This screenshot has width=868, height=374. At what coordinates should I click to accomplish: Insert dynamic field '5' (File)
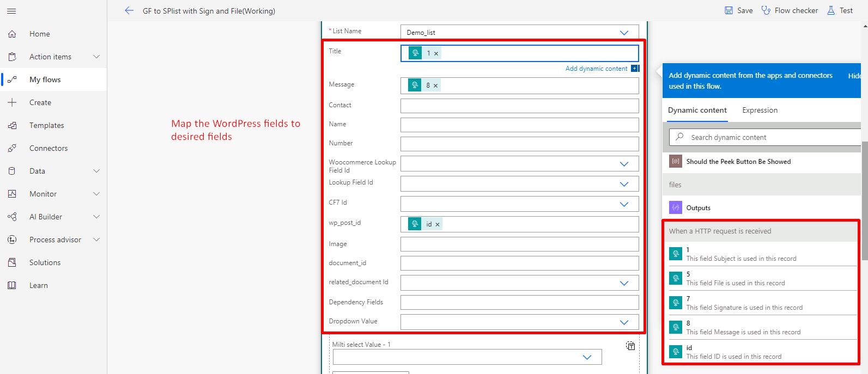(762, 278)
